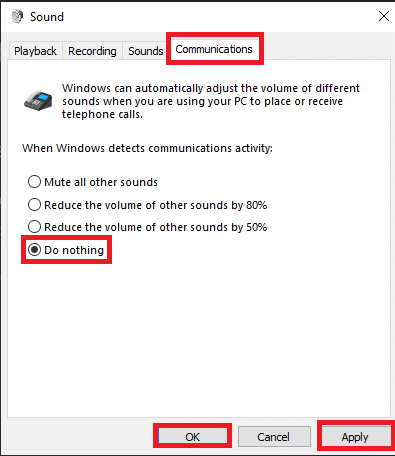Click the empty white area below the options

[x=199, y=340]
